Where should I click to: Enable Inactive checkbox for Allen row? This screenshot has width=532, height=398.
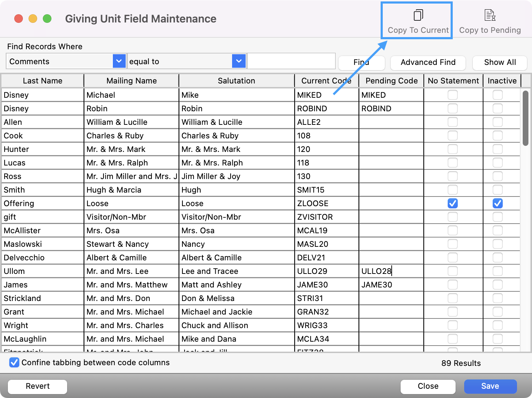pos(497,122)
